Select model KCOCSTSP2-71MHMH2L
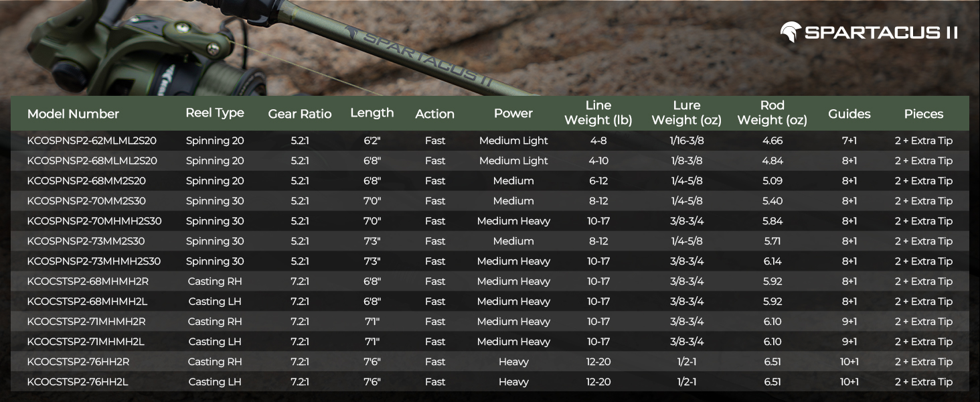The height and width of the screenshot is (402, 980). 86,342
